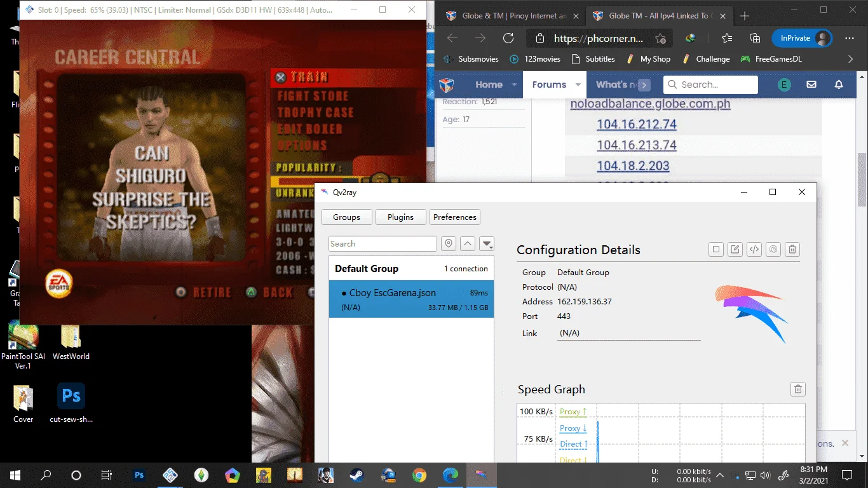Select the Default Group header row

point(411,268)
